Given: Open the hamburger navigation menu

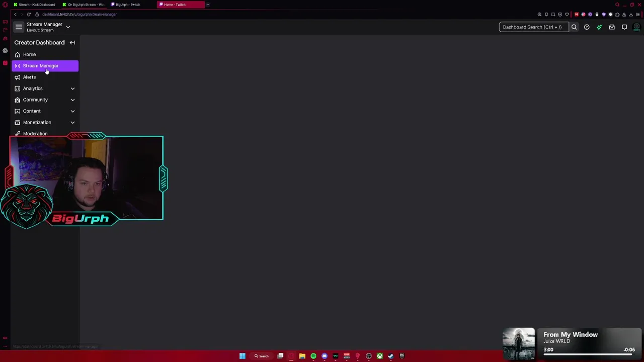Looking at the screenshot, I should coord(19,27).
